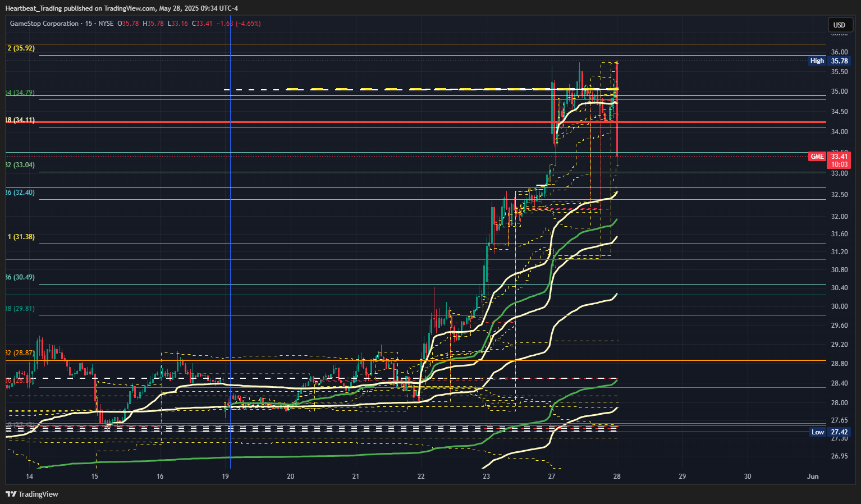Select the orange Fibonacci label (28.87)
861x504 pixels.
pos(21,353)
